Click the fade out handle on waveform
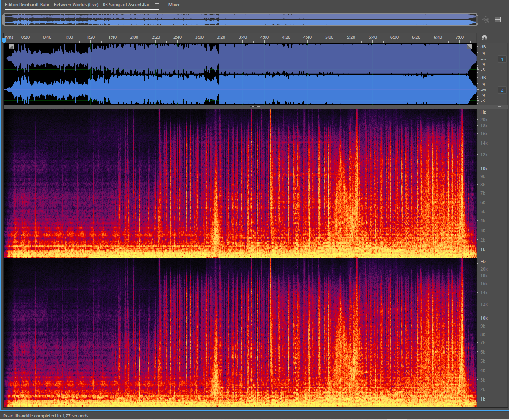This screenshot has height=420, width=509. click(x=469, y=47)
